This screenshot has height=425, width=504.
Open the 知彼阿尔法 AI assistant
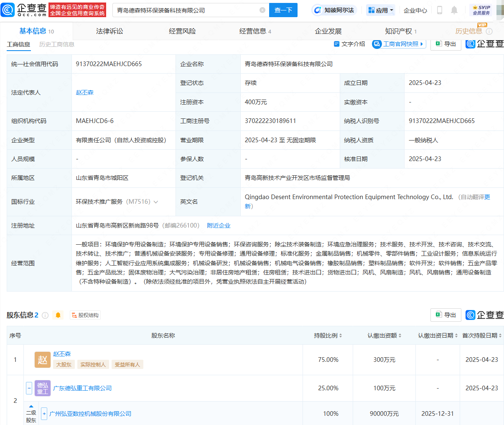pos(334,10)
